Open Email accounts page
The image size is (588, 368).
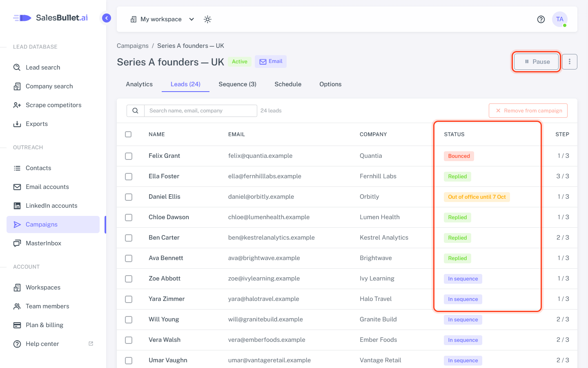(53, 187)
